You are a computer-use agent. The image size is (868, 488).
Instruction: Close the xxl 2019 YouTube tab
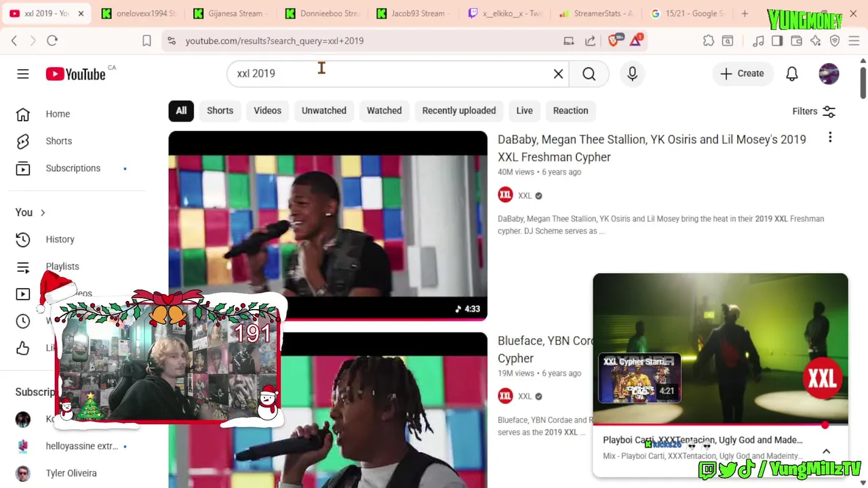pos(81,14)
